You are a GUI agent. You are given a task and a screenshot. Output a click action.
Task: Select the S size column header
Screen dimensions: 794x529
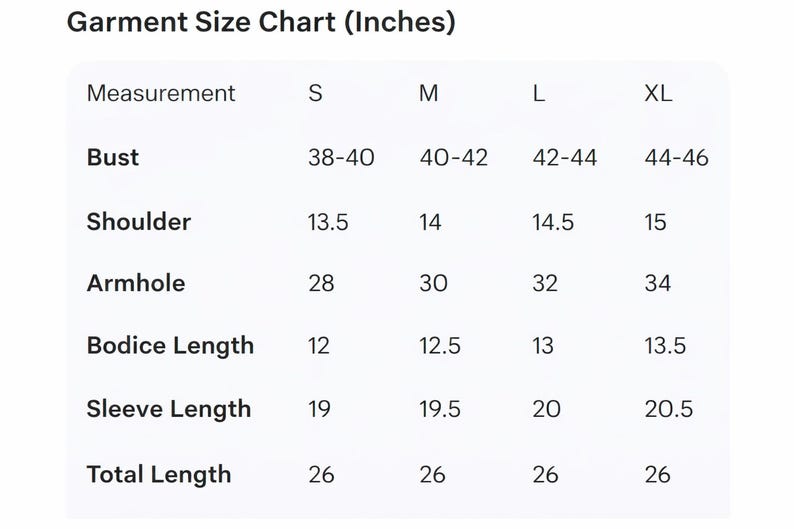315,93
